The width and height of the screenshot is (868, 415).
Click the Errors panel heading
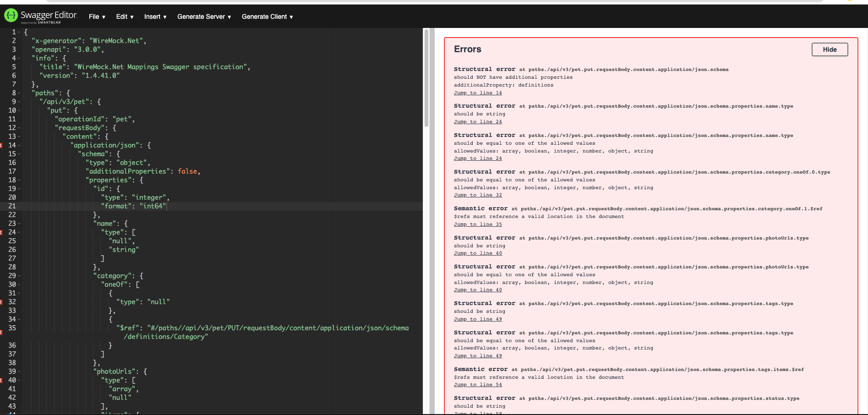468,49
